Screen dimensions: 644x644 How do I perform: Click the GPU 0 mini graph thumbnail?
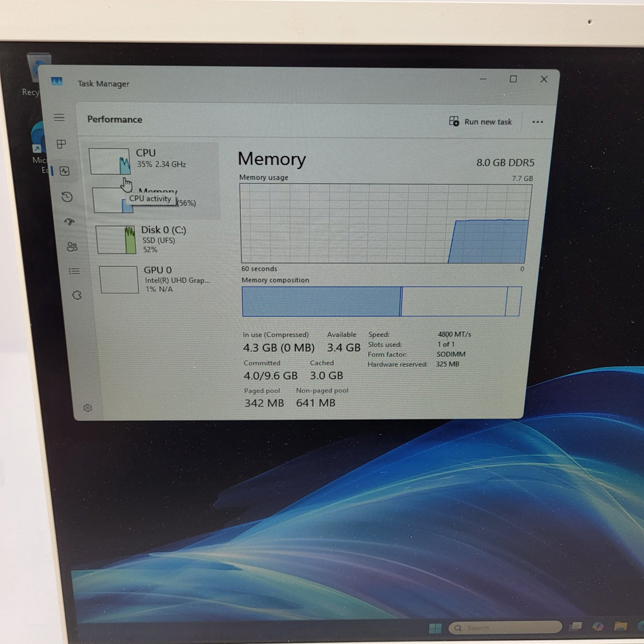(x=119, y=279)
